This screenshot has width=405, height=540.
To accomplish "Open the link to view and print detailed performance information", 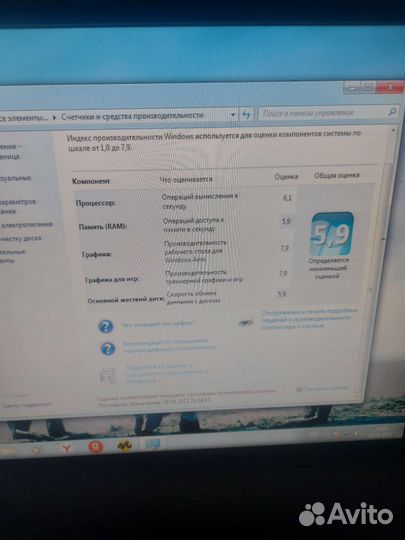I will (x=309, y=319).
